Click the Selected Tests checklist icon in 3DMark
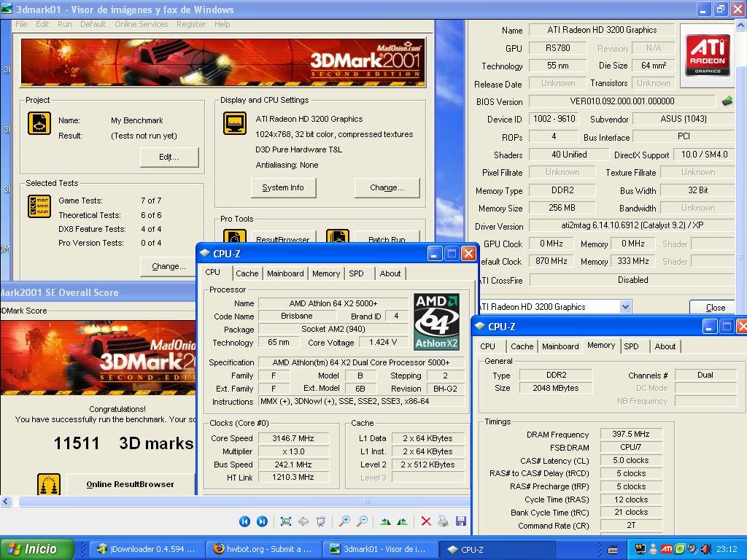The image size is (747, 560). (39, 206)
